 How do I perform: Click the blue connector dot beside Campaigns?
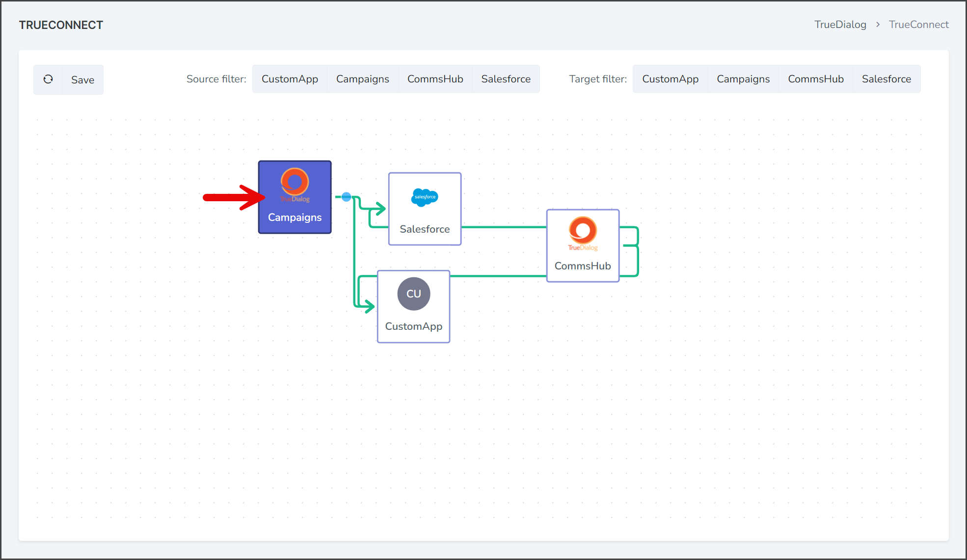[x=347, y=197]
